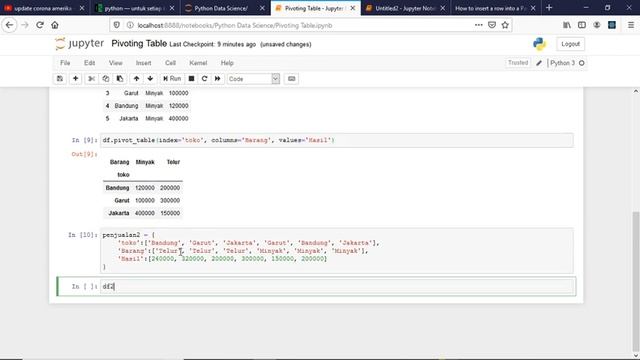Viewport: 640px width, 360px height.
Task: Open the View menu
Action: tap(116, 63)
